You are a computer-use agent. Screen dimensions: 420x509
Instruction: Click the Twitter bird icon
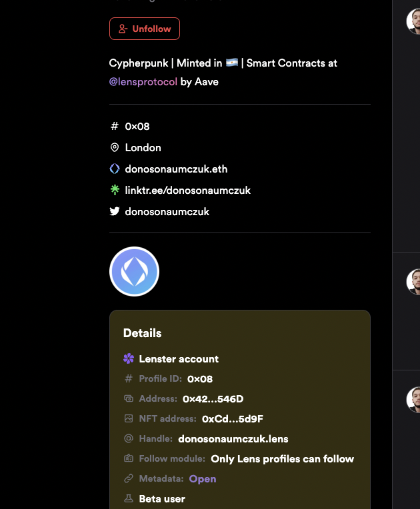(x=115, y=211)
